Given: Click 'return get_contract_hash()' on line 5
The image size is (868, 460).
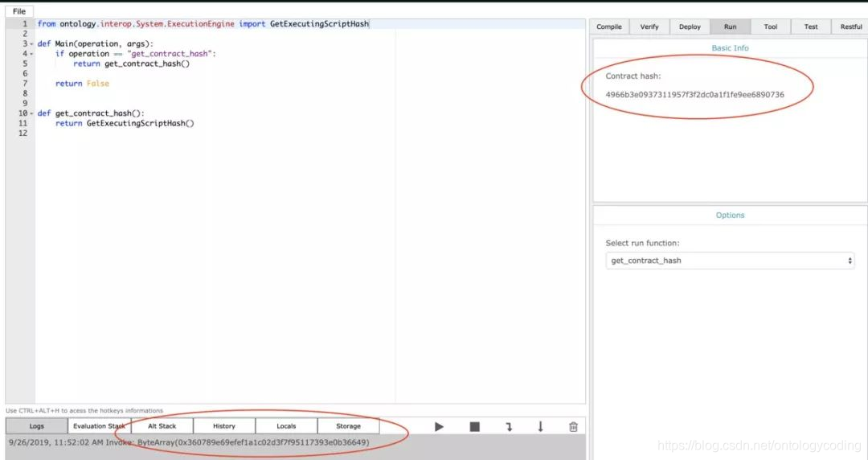Looking at the screenshot, I should tap(131, 64).
